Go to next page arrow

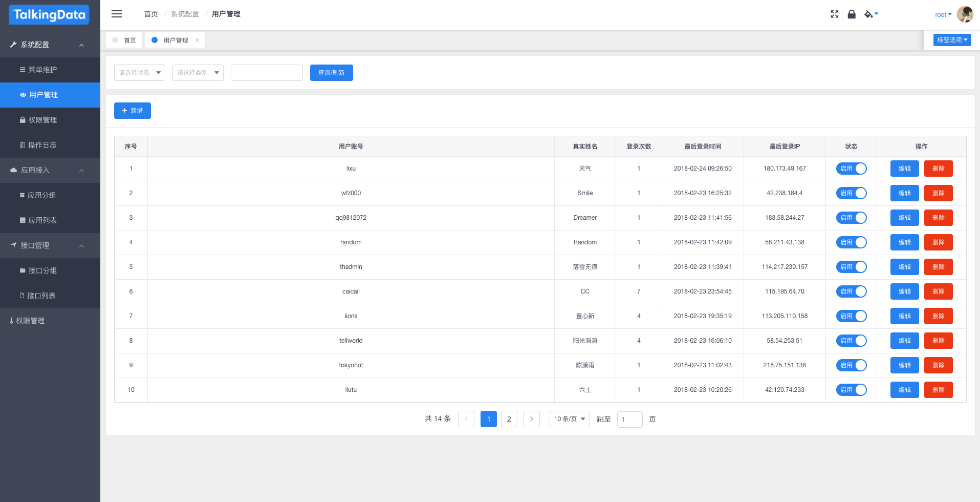click(532, 419)
